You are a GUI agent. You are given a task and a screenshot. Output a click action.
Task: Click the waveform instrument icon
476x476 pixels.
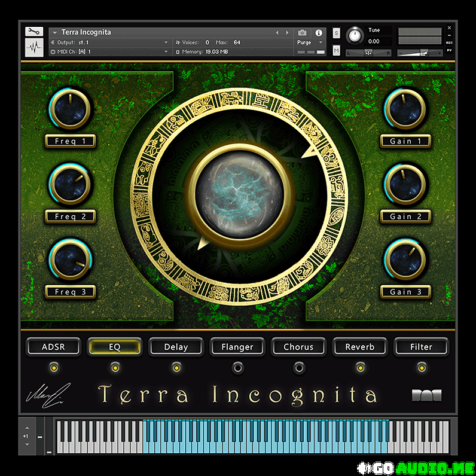(x=34, y=47)
